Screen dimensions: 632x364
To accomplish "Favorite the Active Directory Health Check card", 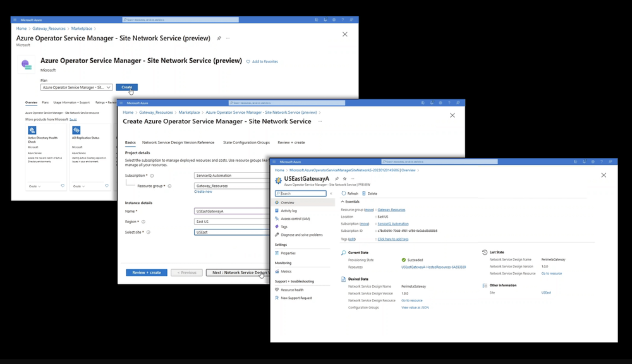I will tap(63, 186).
